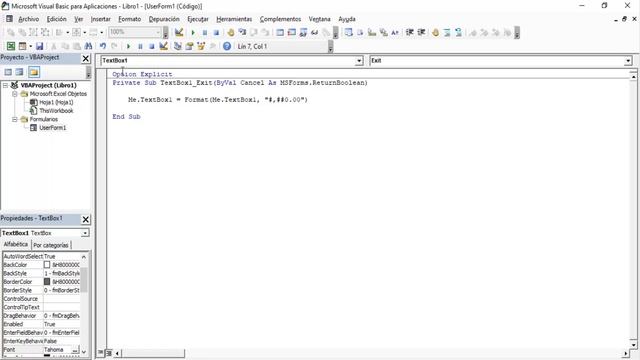Open the Depuración menu
This screenshot has height=360, width=640.
[x=164, y=19]
